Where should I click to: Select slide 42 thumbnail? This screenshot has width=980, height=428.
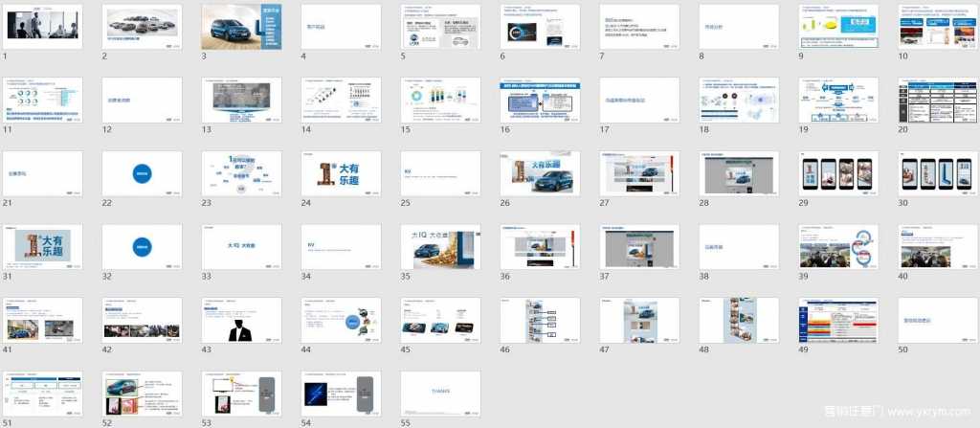[142, 320]
